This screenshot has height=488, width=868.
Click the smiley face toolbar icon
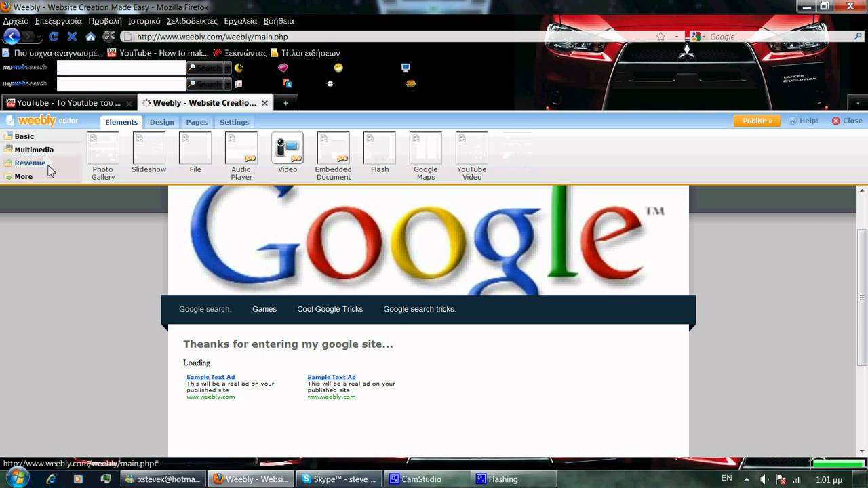pyautogui.click(x=338, y=68)
